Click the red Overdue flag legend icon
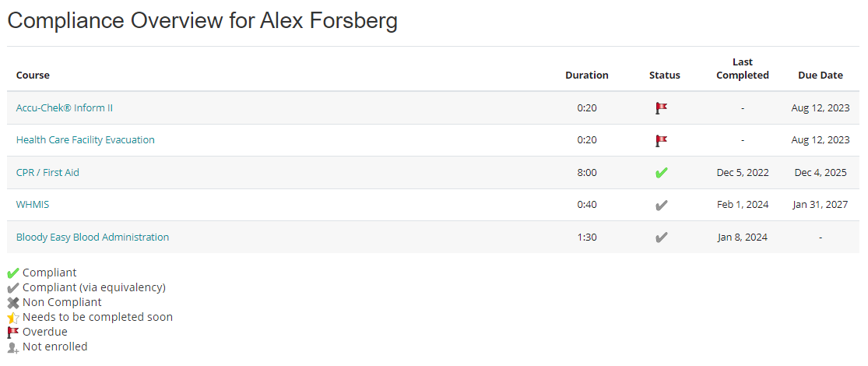Screen dimensions: 868x366 tap(13, 333)
